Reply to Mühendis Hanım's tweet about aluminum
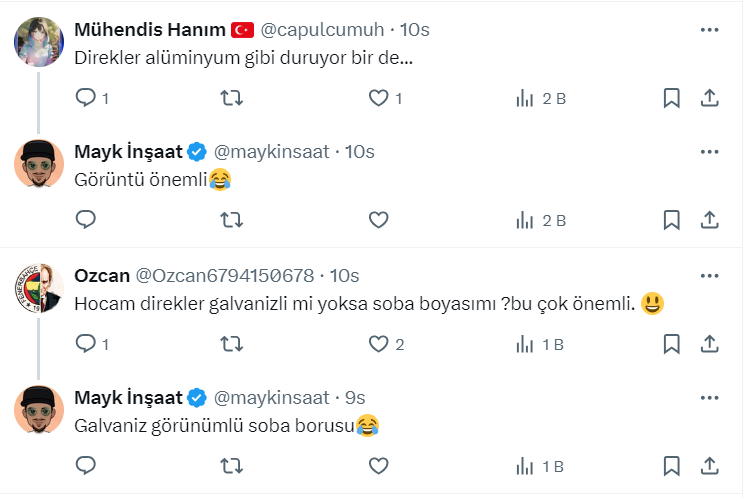 coord(86,98)
